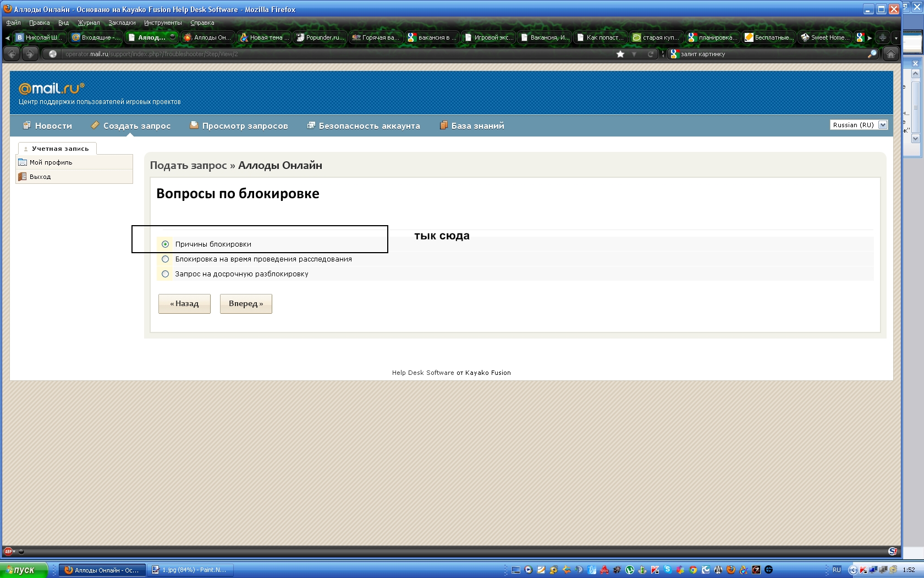
Task: Click the Show Desktop icon in taskbar
Action: 516,570
